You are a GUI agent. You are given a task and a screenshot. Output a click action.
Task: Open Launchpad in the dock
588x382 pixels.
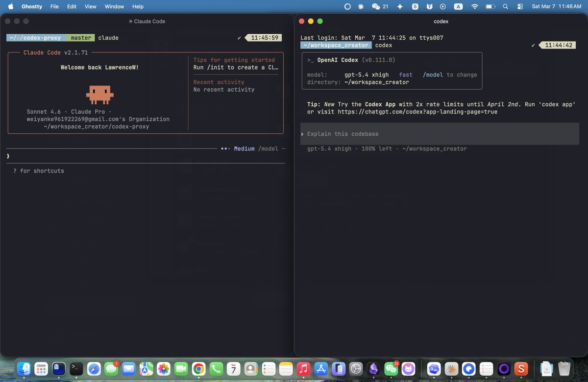tap(41, 368)
